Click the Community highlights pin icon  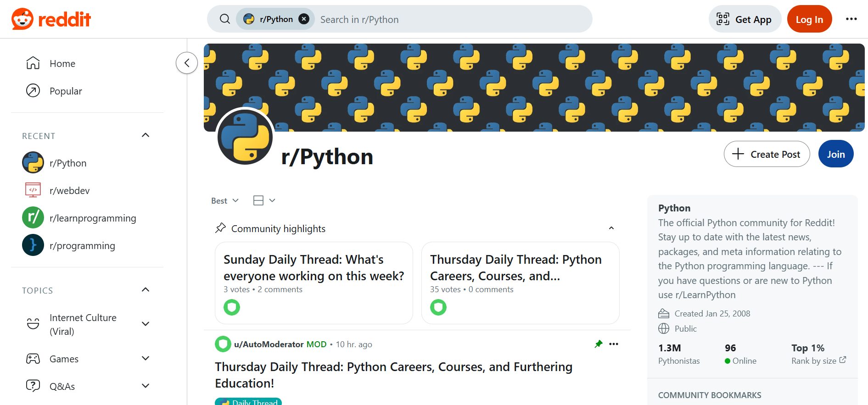(220, 228)
